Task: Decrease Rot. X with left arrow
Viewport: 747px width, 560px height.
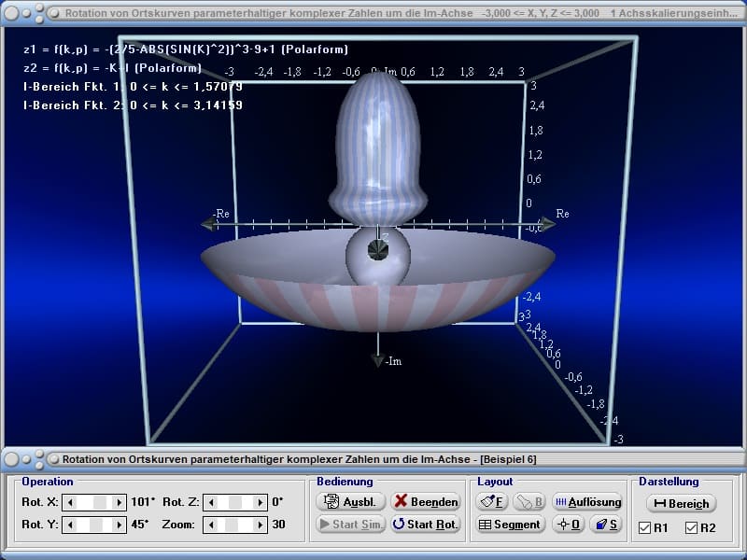Action: pyautogui.click(x=70, y=502)
